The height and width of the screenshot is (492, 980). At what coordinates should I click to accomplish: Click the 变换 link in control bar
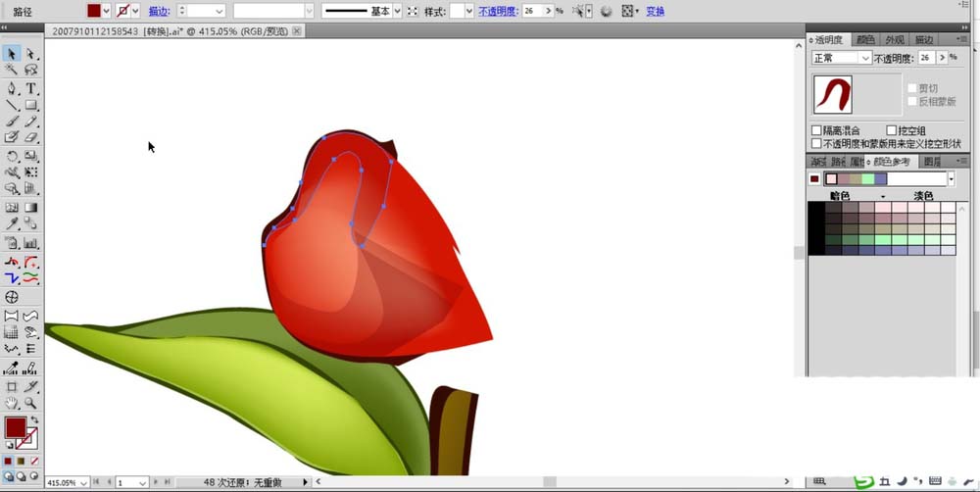point(655,11)
